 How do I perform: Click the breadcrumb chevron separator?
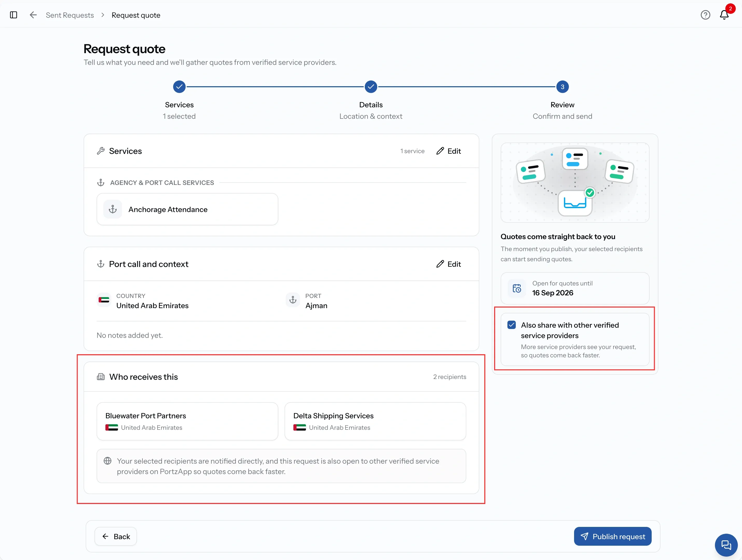103,15
